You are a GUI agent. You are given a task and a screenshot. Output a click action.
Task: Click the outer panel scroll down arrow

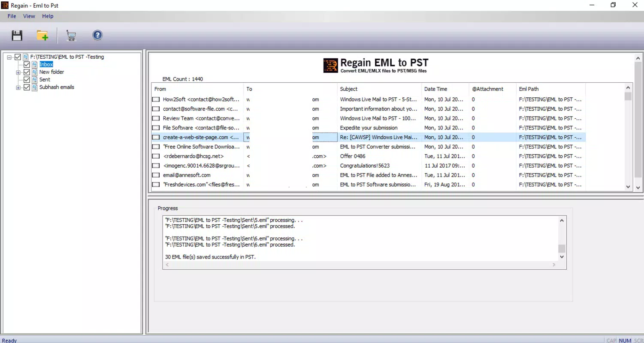tap(638, 188)
